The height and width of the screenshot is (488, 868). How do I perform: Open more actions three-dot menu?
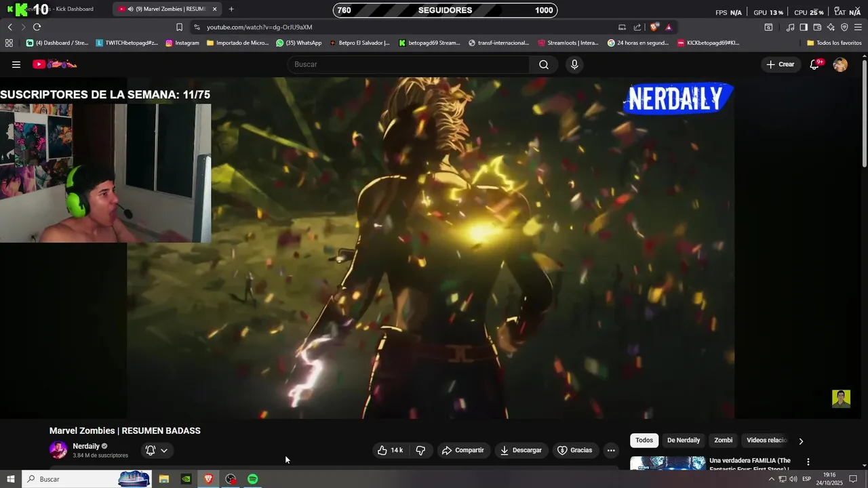(611, 450)
